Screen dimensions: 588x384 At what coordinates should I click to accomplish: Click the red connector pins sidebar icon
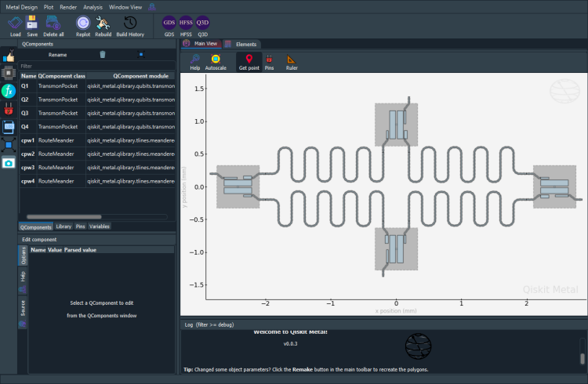(x=9, y=109)
